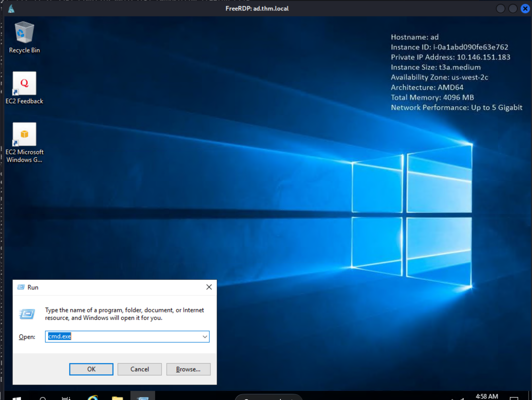Screen dimensions: 532x400
Task: Cancel the Run dialog
Action: [140, 369]
